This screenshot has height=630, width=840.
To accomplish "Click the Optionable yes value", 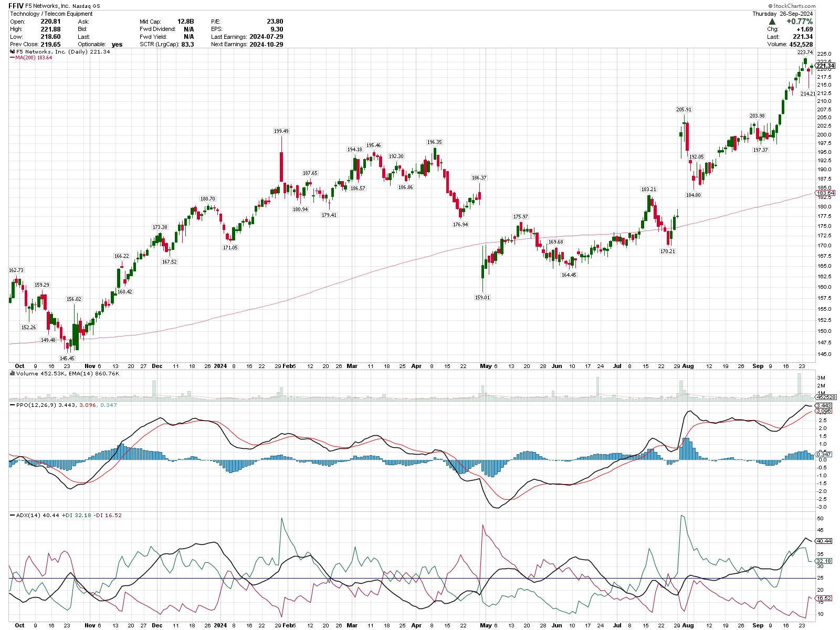I will (x=117, y=45).
